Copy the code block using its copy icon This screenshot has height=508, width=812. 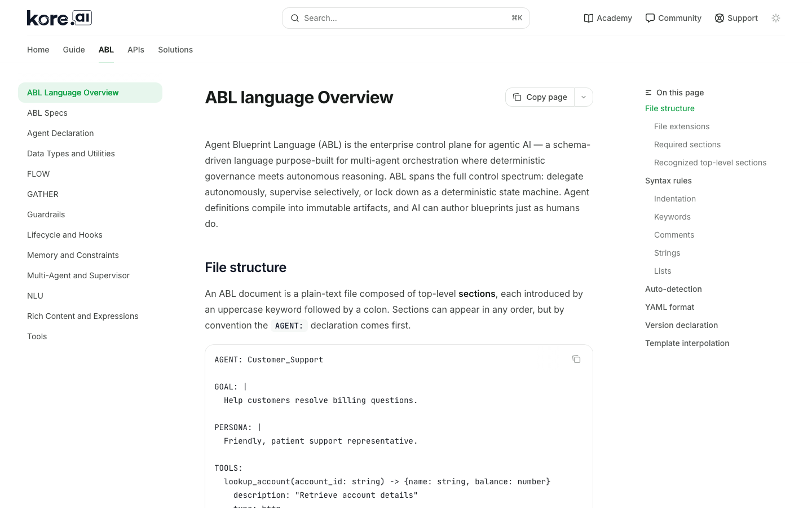576,359
